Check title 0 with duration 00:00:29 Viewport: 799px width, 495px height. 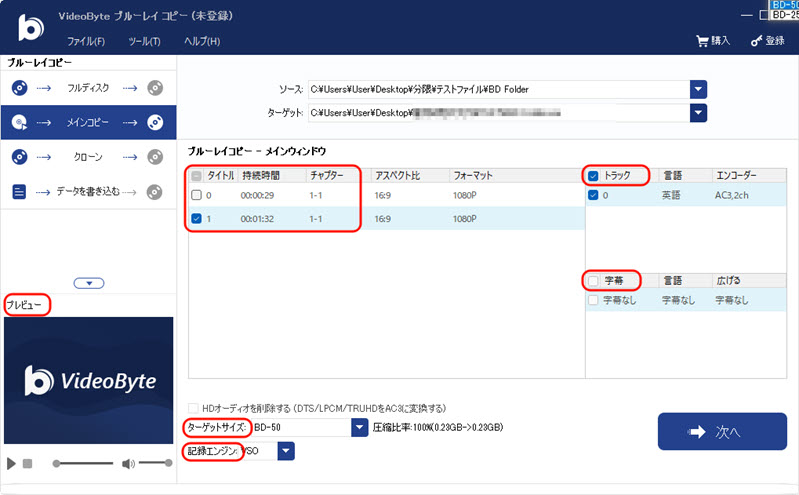point(196,195)
